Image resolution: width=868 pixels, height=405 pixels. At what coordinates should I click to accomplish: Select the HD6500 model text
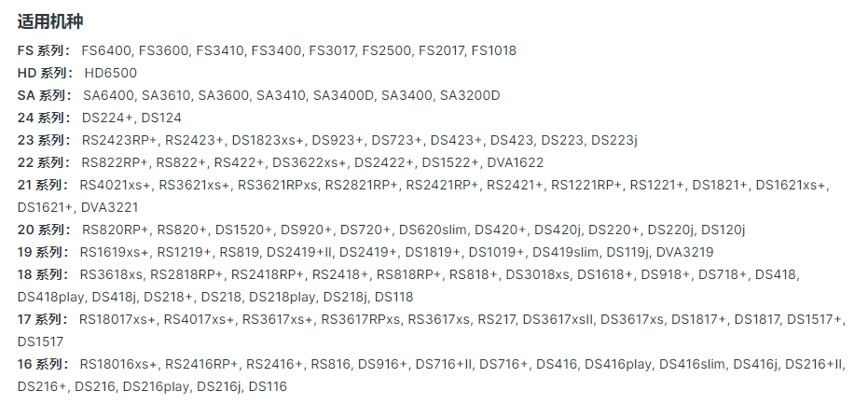[x=111, y=73]
